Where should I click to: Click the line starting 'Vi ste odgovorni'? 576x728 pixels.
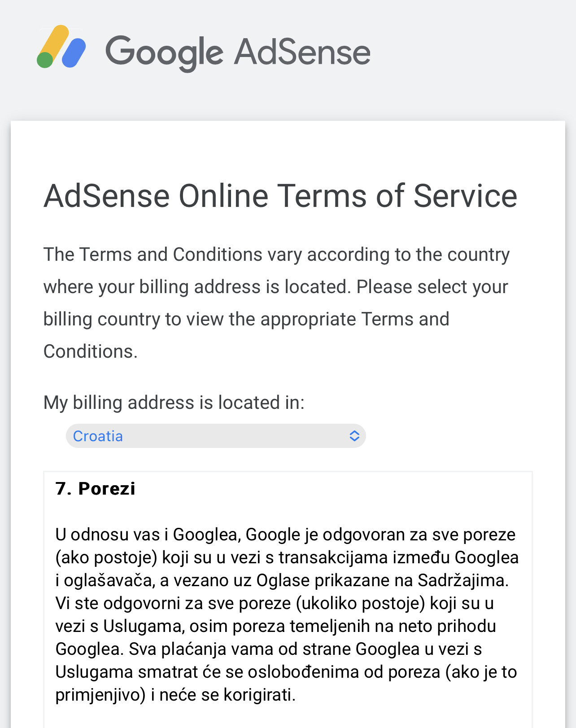coord(274,603)
